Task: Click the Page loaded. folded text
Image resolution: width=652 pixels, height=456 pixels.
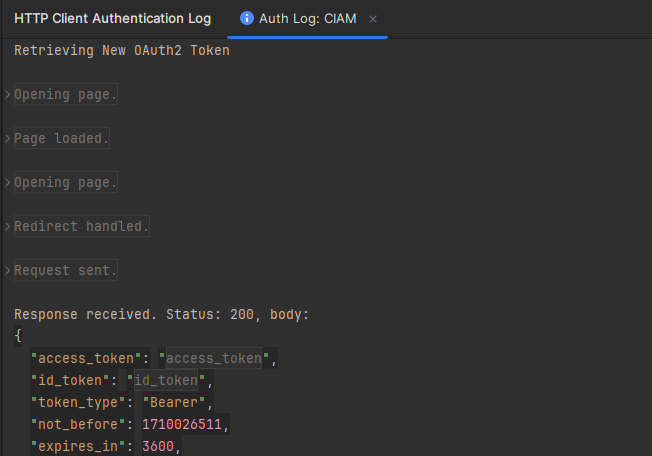Action: click(62, 138)
